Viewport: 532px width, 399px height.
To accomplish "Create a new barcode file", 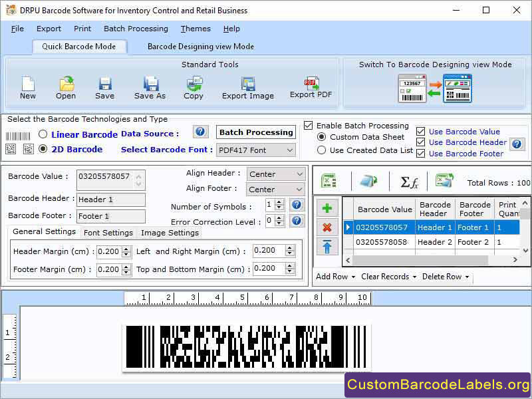I will tap(27, 86).
